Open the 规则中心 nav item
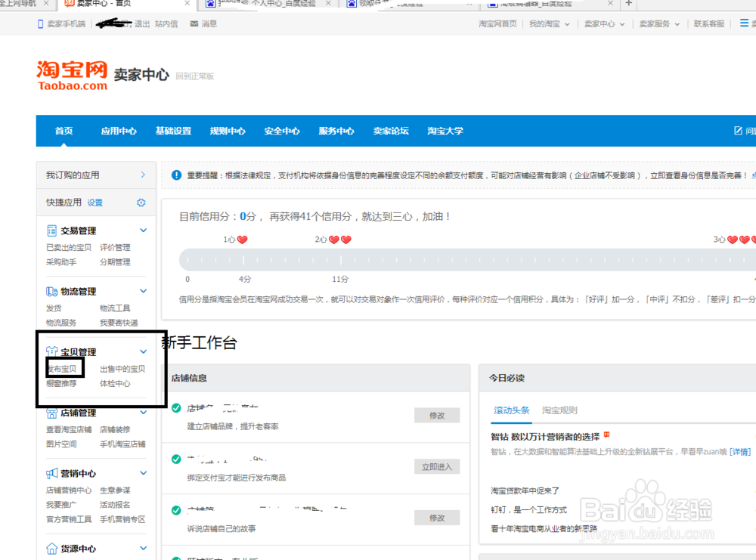The image size is (756, 560). tap(228, 131)
